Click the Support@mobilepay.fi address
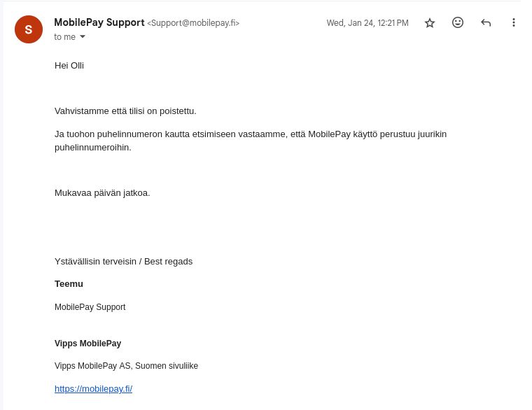 [193, 23]
